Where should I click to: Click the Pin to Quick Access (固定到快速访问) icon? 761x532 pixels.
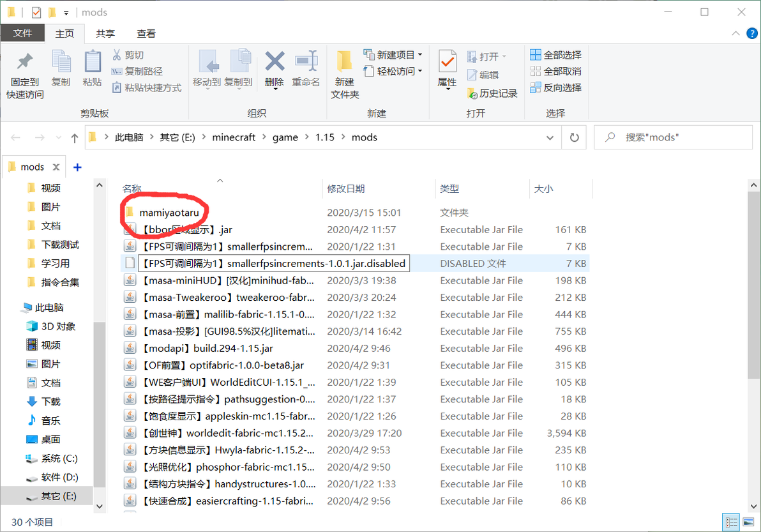coord(25,62)
